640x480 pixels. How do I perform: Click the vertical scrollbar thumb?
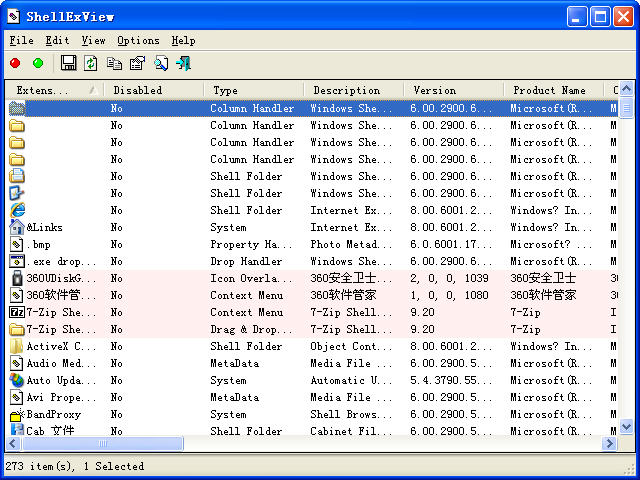tap(627, 108)
